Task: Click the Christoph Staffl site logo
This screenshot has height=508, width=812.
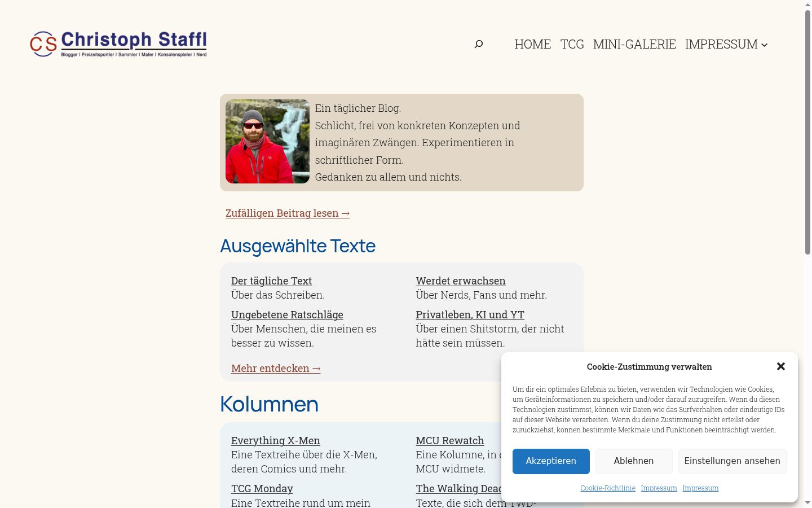Action: pos(118,44)
